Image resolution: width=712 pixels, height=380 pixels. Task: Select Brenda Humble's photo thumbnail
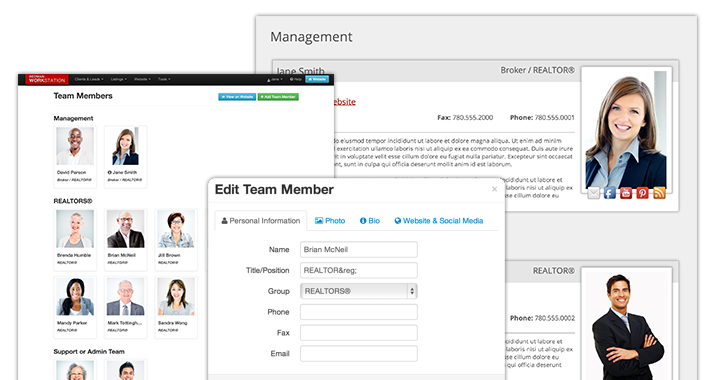coord(75,229)
